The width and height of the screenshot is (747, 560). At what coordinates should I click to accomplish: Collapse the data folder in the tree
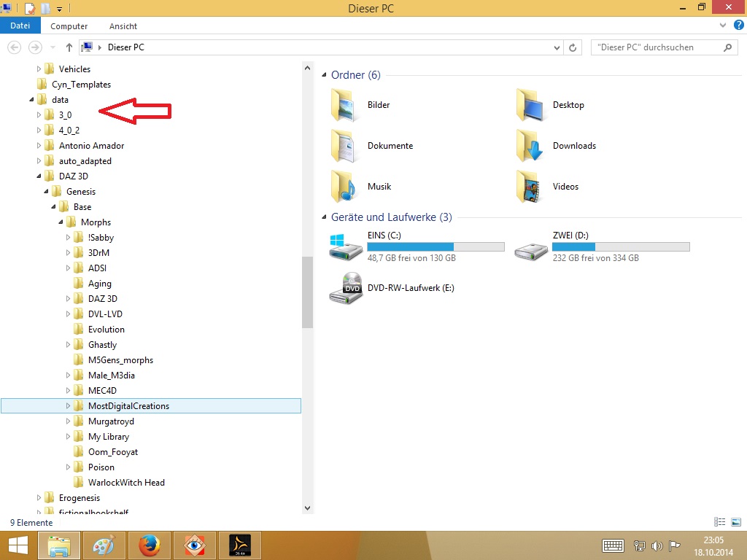pyautogui.click(x=32, y=99)
